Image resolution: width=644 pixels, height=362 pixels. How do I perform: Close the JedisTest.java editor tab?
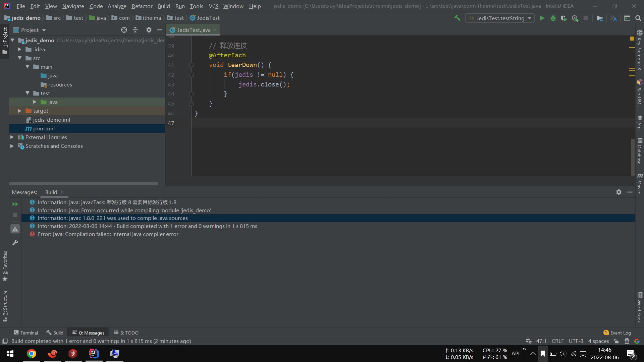pyautogui.click(x=215, y=30)
